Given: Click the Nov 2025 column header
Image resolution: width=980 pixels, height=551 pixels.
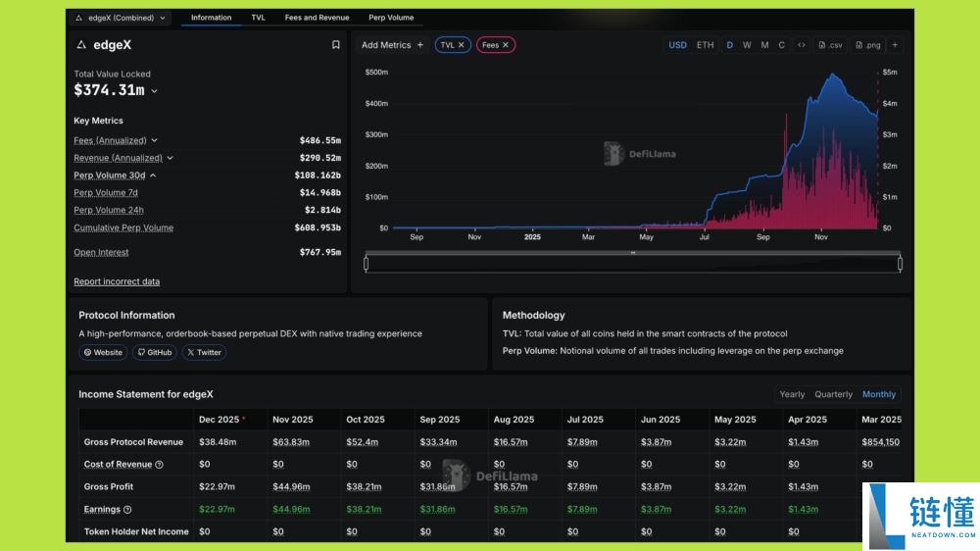Looking at the screenshot, I should (292, 420).
